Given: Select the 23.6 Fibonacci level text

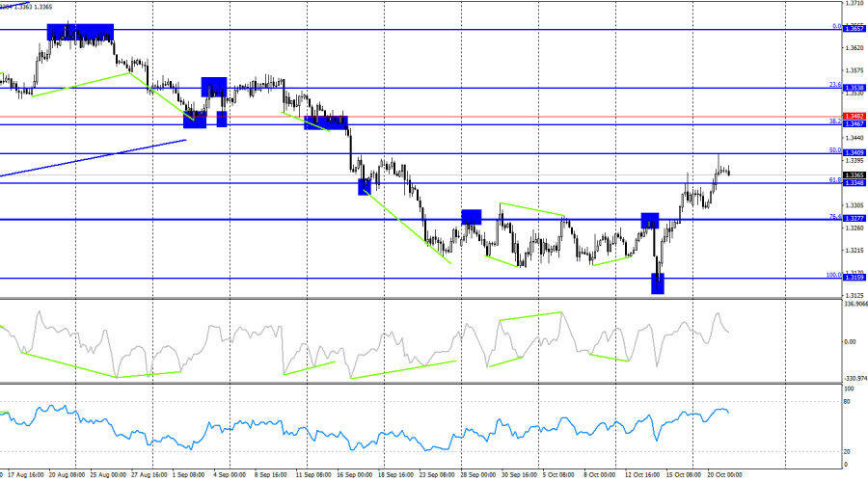Looking at the screenshot, I should click(835, 85).
